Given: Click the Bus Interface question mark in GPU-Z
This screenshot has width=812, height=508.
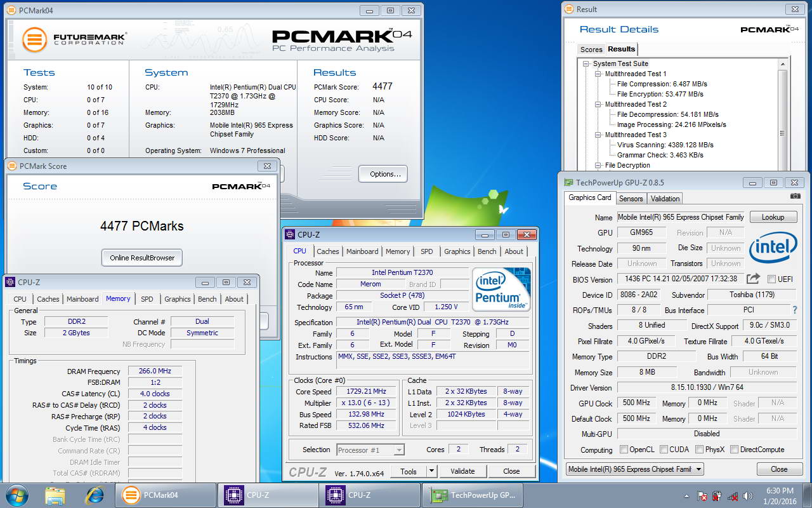Looking at the screenshot, I should click(795, 310).
